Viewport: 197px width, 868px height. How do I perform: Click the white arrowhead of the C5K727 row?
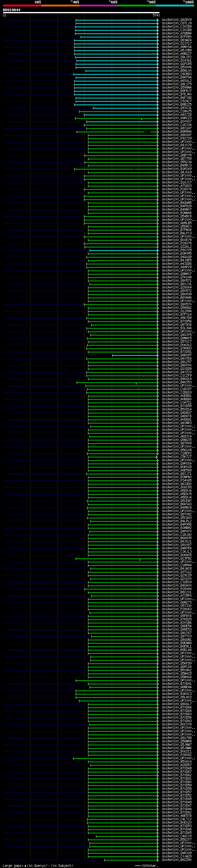(157, 457)
